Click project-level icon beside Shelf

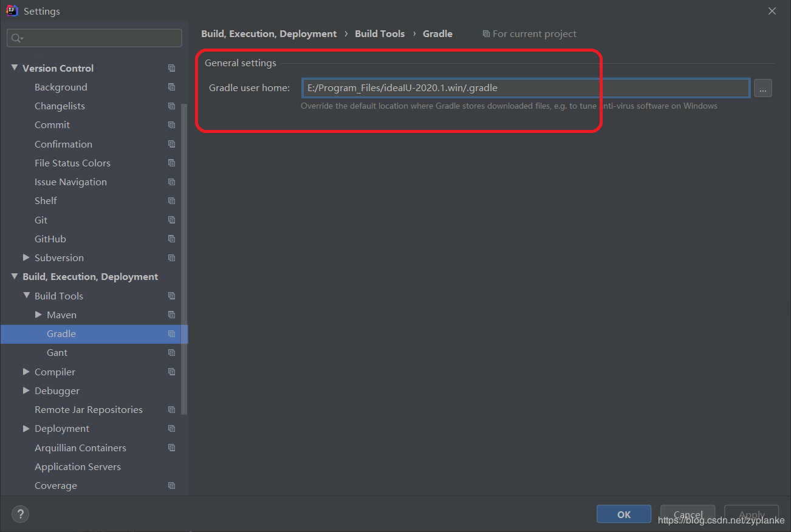(x=172, y=200)
